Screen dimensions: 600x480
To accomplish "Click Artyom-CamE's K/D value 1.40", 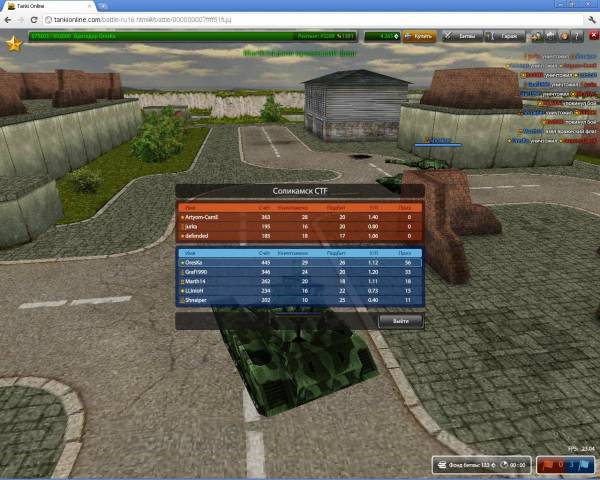I will pyautogui.click(x=373, y=217).
